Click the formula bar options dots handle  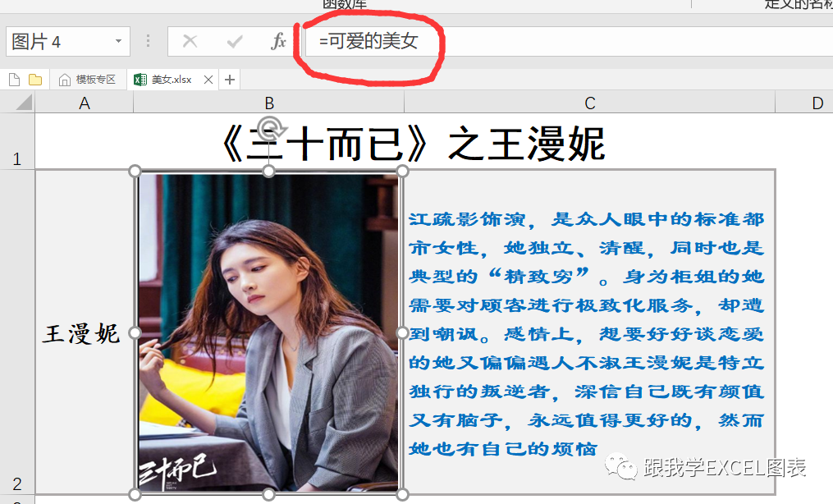149,41
